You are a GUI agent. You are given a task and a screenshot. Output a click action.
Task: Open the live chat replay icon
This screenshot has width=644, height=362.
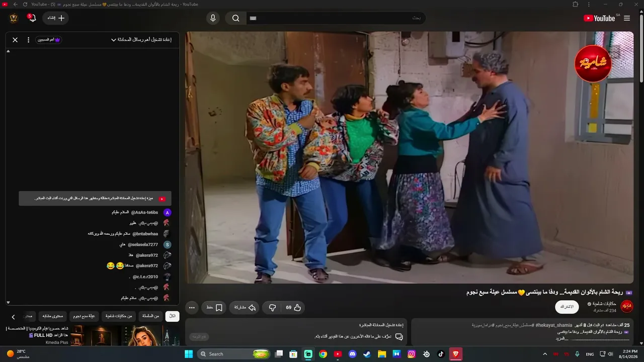click(399, 336)
